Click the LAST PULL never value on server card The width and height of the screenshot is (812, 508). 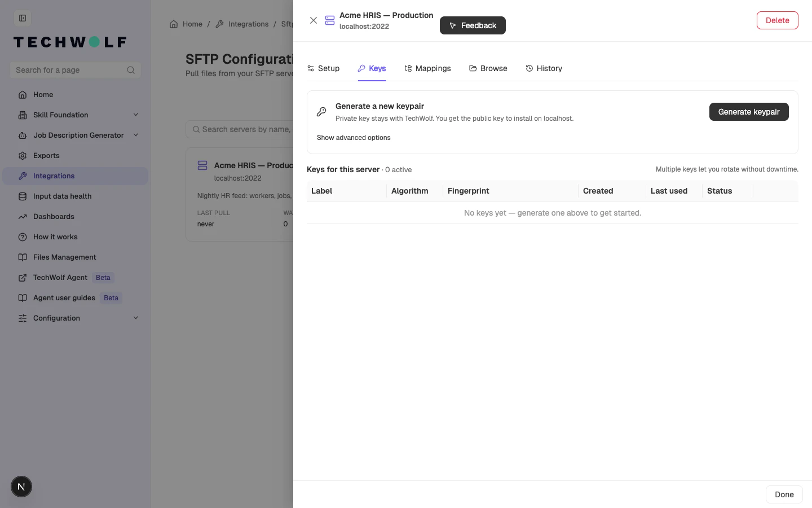(206, 224)
